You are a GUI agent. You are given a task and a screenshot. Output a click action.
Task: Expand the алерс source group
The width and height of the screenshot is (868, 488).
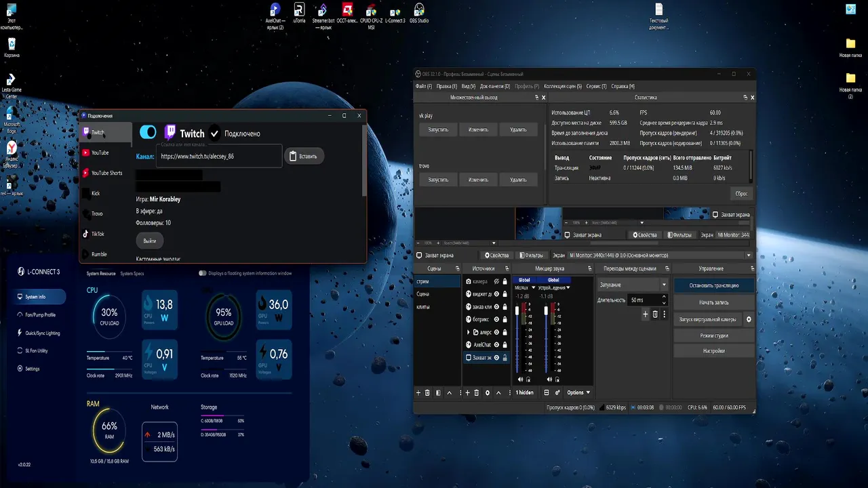(x=468, y=332)
